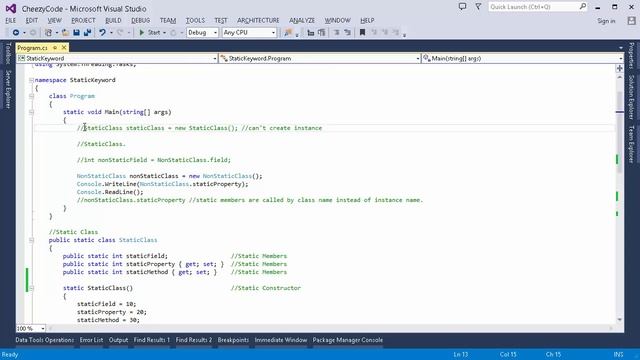The image size is (640, 360).
Task: Open the Breakpoints tab
Action: pyautogui.click(x=233, y=340)
